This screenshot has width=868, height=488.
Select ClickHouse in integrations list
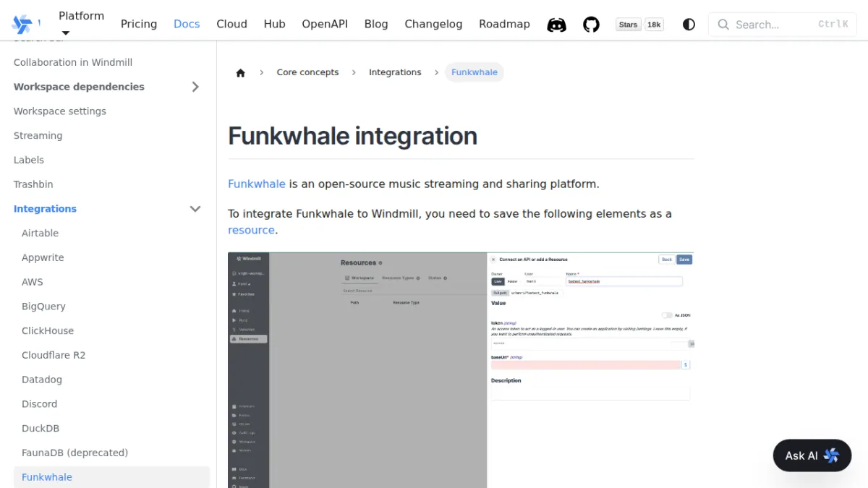48,331
